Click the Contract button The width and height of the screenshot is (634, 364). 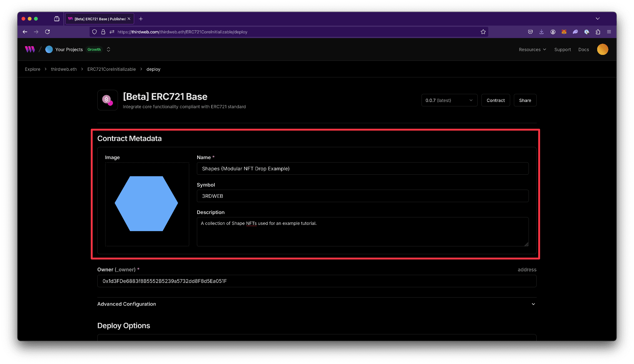tap(495, 100)
